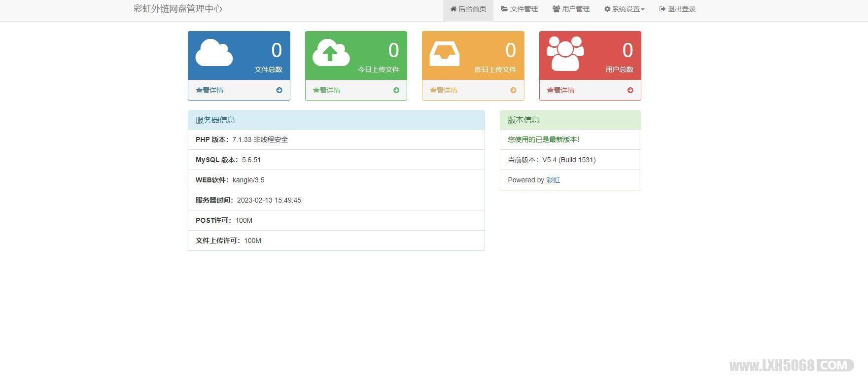
Task: Click the white cloud icon on 文件总数 card
Action: [x=214, y=52]
